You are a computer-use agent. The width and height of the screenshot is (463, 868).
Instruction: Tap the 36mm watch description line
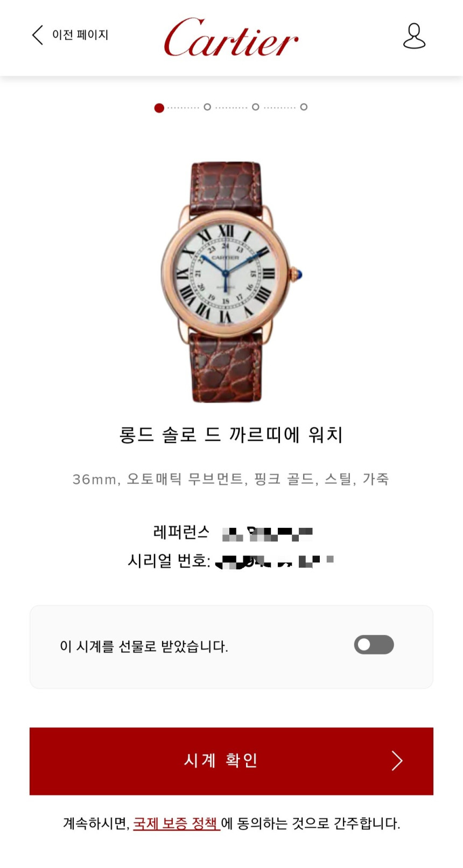(231, 479)
